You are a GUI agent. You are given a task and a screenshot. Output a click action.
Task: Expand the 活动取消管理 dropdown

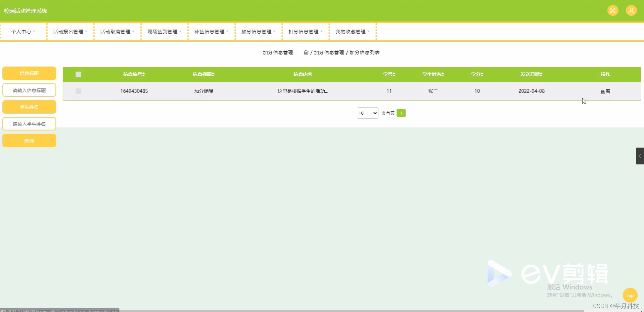(117, 31)
